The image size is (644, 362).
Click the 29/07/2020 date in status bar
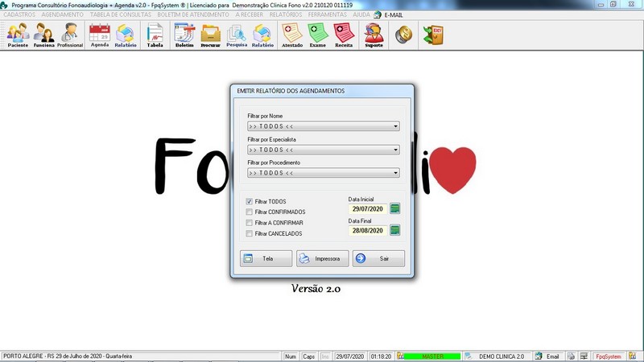(x=350, y=356)
